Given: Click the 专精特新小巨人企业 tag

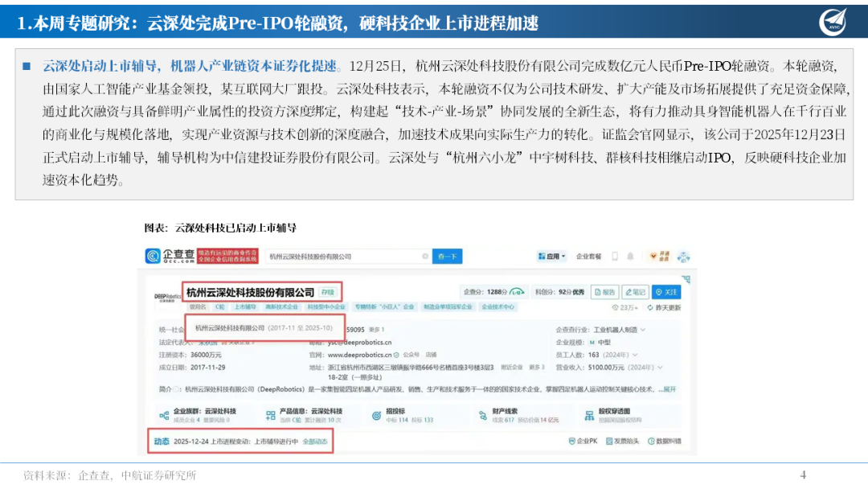Looking at the screenshot, I should pos(384,306).
